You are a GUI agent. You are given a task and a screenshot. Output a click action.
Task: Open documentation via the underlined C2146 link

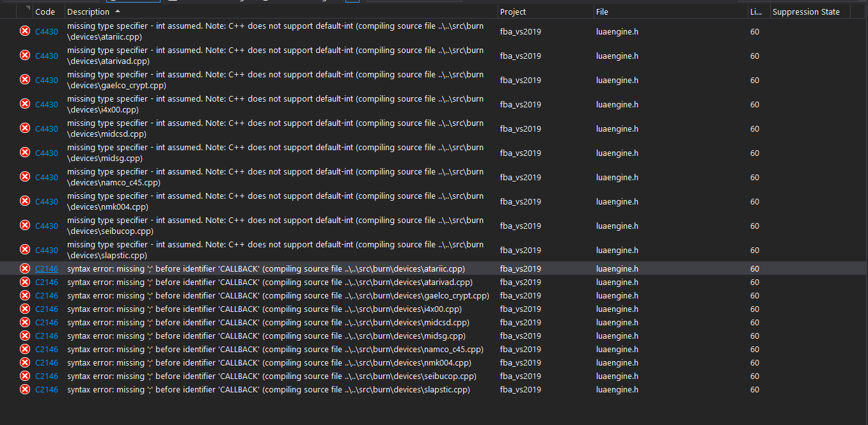[46, 268]
